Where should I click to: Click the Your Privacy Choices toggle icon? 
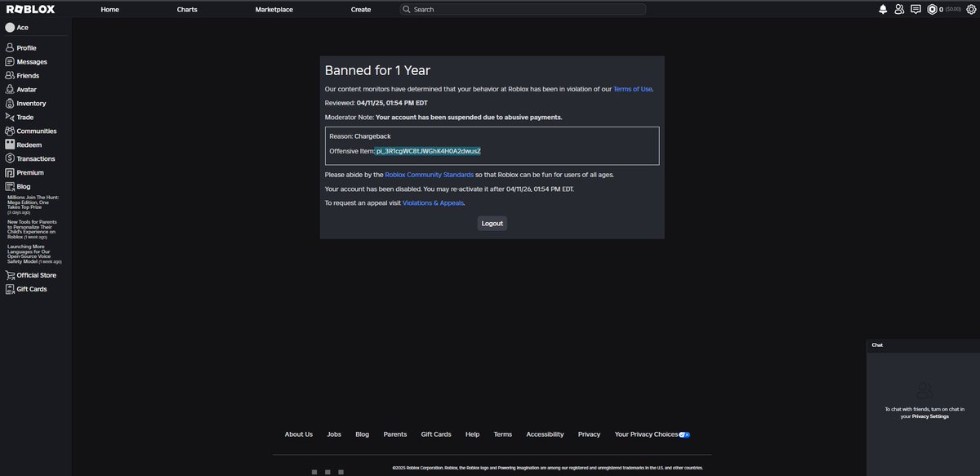pyautogui.click(x=685, y=434)
